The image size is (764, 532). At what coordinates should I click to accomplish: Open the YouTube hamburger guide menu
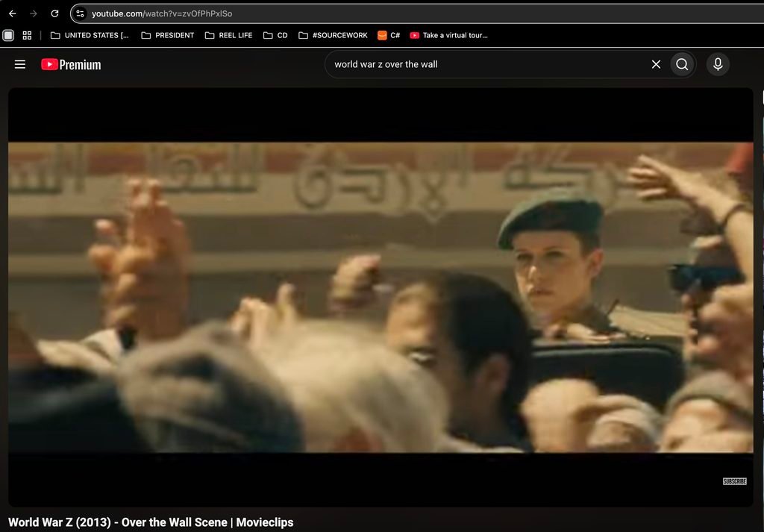20,64
